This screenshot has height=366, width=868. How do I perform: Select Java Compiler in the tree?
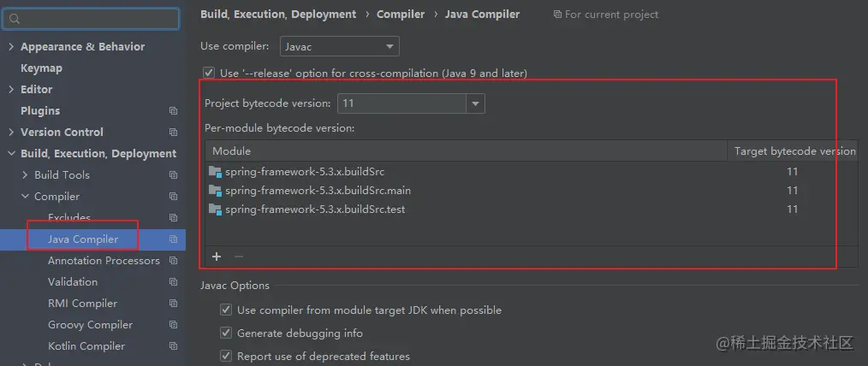tap(83, 239)
